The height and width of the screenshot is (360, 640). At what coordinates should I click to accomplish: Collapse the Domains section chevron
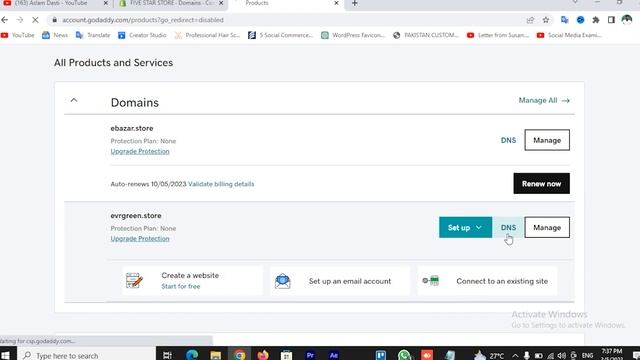click(74, 100)
